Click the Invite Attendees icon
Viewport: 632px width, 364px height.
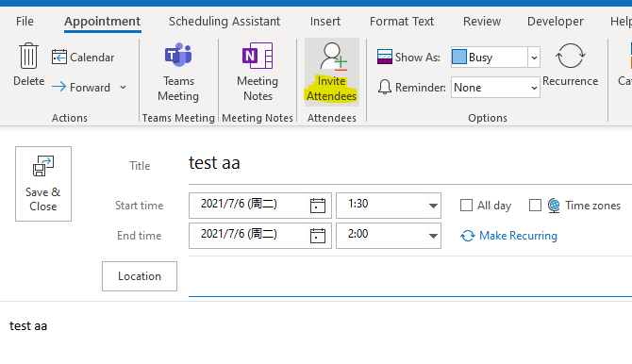click(333, 57)
